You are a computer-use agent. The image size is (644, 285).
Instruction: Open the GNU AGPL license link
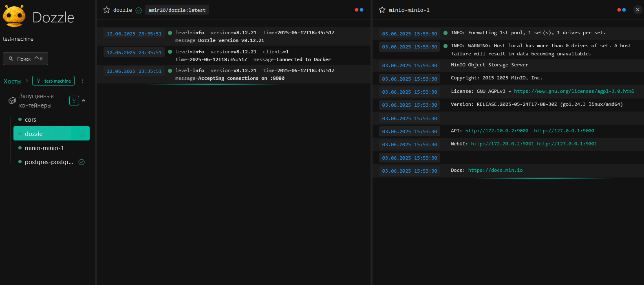tap(574, 91)
